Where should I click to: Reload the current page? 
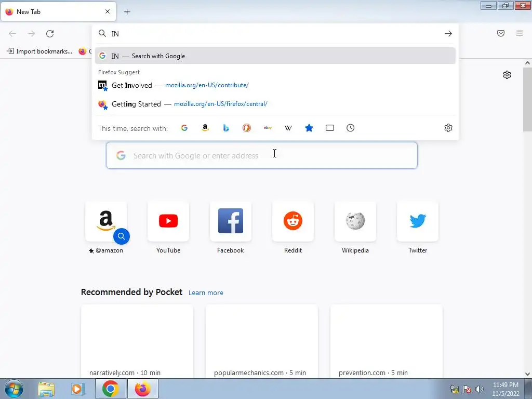tap(50, 34)
